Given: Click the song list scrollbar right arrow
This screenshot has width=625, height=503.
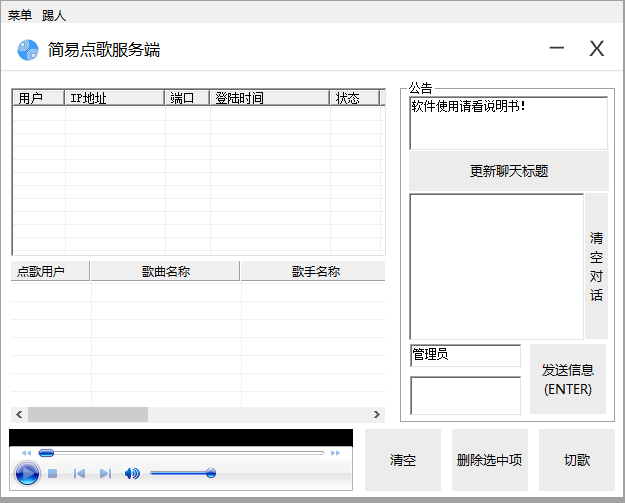Looking at the screenshot, I should [377, 414].
